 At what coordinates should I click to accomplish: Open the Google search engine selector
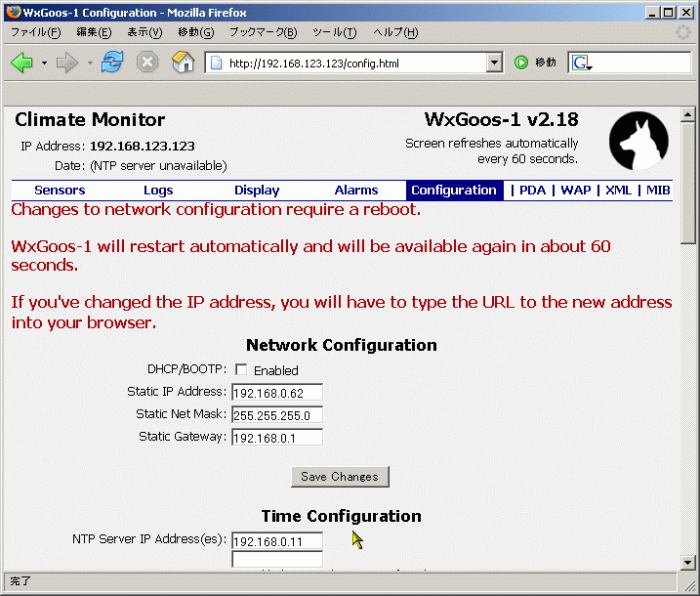pyautogui.click(x=582, y=63)
